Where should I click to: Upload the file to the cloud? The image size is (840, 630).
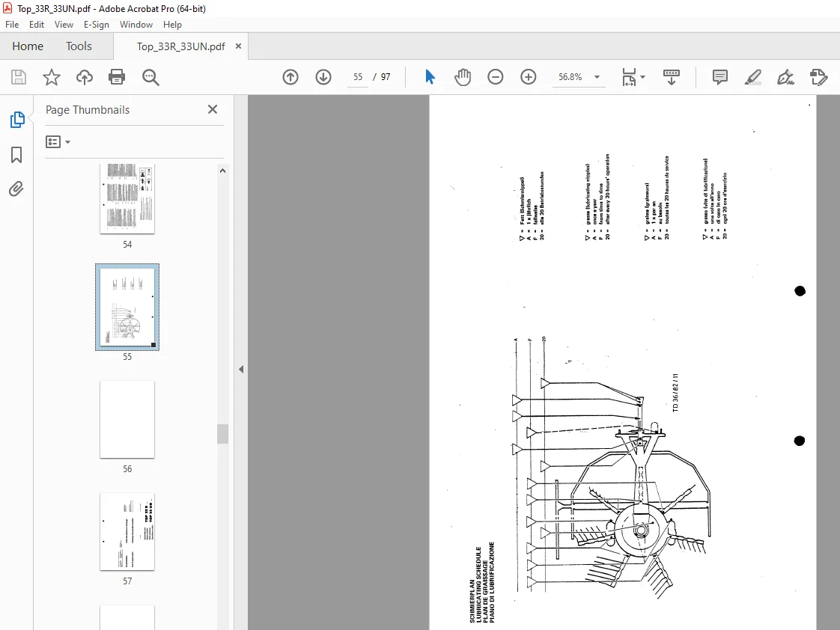(x=84, y=77)
